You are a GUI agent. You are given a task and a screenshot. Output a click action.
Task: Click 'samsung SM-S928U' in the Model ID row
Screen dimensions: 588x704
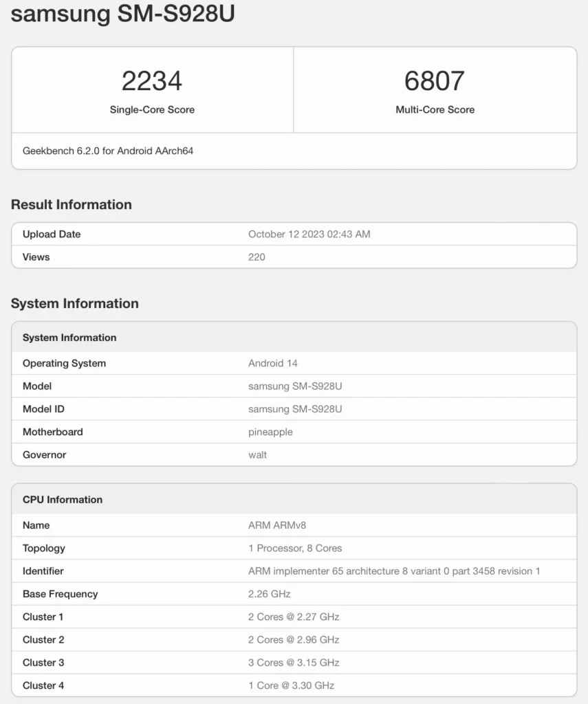pyautogui.click(x=295, y=409)
